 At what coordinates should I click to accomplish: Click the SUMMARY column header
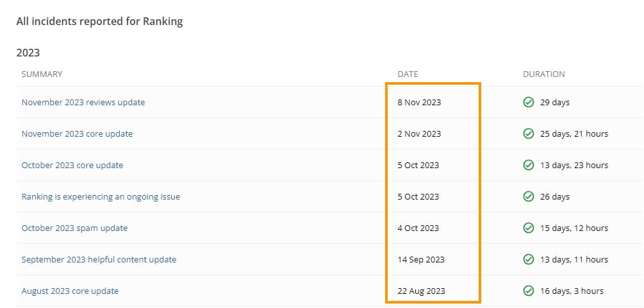(x=42, y=74)
